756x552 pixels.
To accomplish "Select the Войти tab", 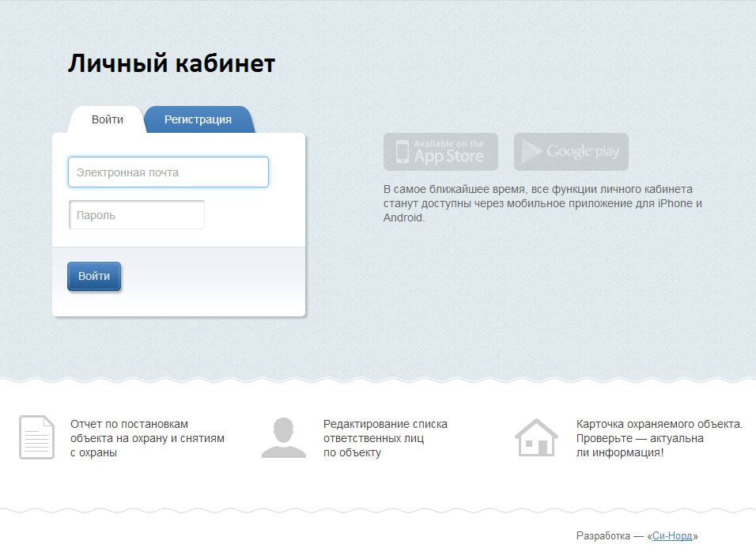I will click(107, 119).
